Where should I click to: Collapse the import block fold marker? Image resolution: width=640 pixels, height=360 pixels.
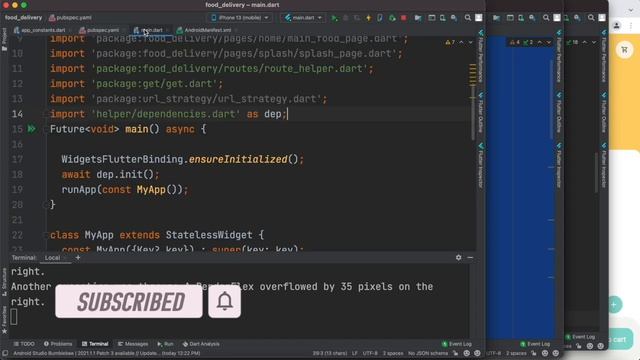[x=45, y=114]
